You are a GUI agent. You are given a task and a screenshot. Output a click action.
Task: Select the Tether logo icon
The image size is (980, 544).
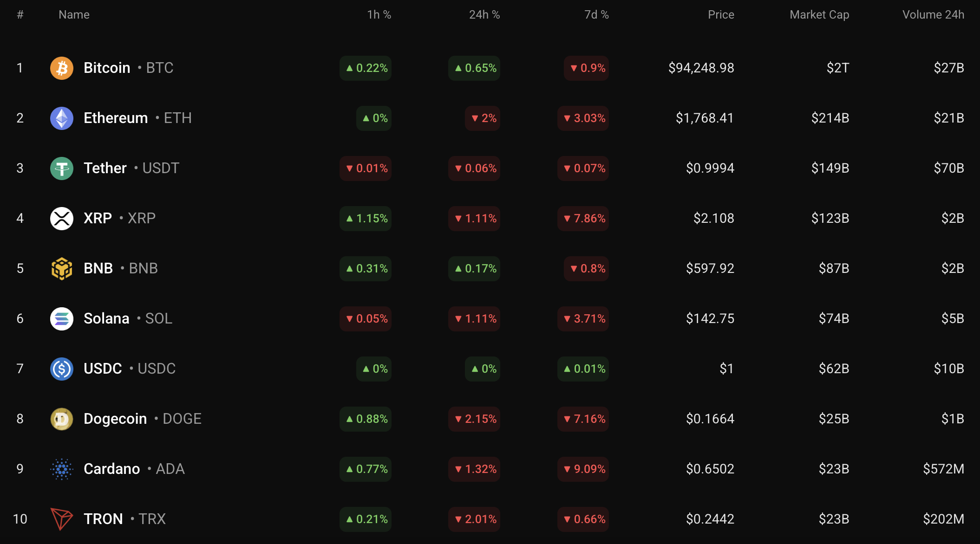(62, 168)
